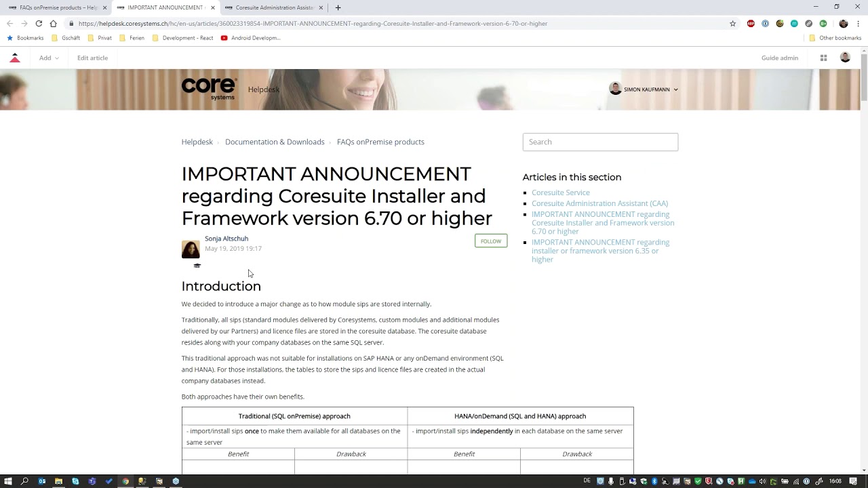Click the volume icon in the system tray
This screenshot has height=488, width=868.
click(763, 481)
